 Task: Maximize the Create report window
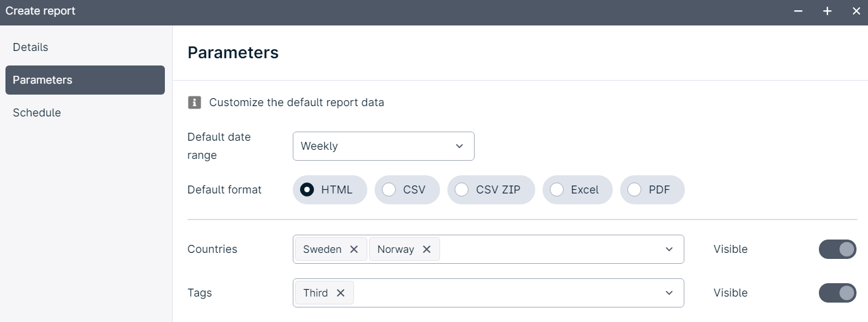pos(827,11)
